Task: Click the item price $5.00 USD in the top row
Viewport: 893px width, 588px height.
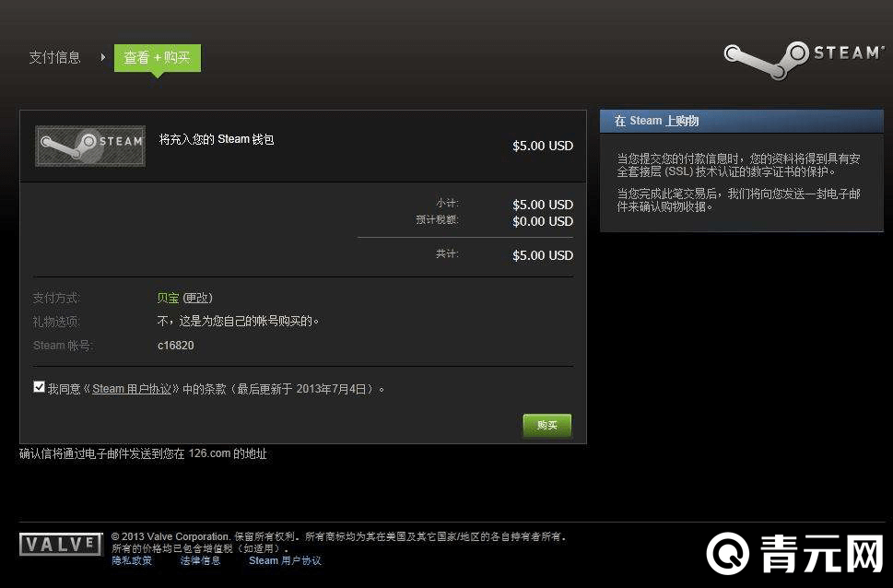Action: pyautogui.click(x=543, y=146)
